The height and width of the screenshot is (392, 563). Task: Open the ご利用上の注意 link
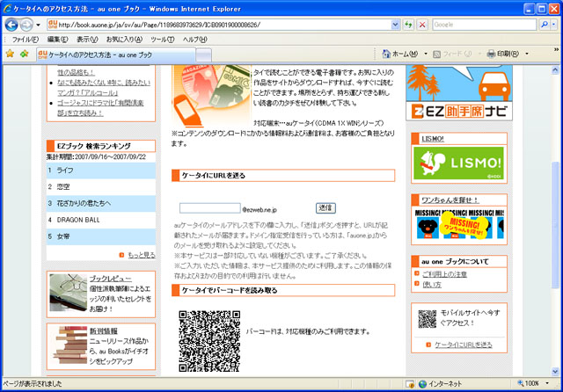[x=444, y=274]
